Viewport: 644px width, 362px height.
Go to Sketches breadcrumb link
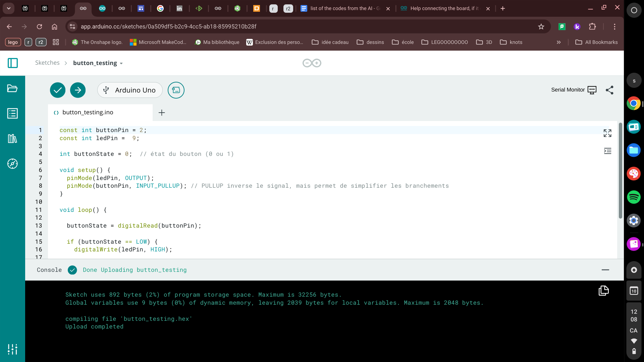[47, 63]
